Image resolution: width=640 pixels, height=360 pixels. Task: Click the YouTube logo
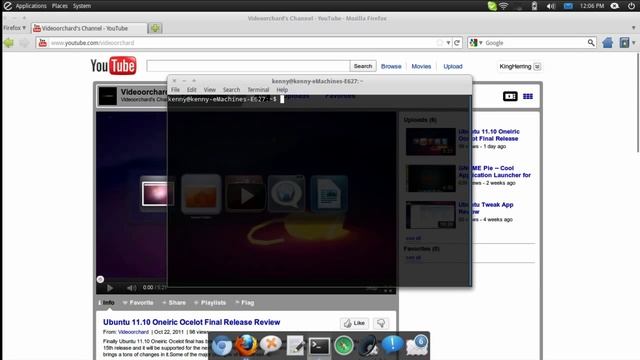(x=113, y=66)
